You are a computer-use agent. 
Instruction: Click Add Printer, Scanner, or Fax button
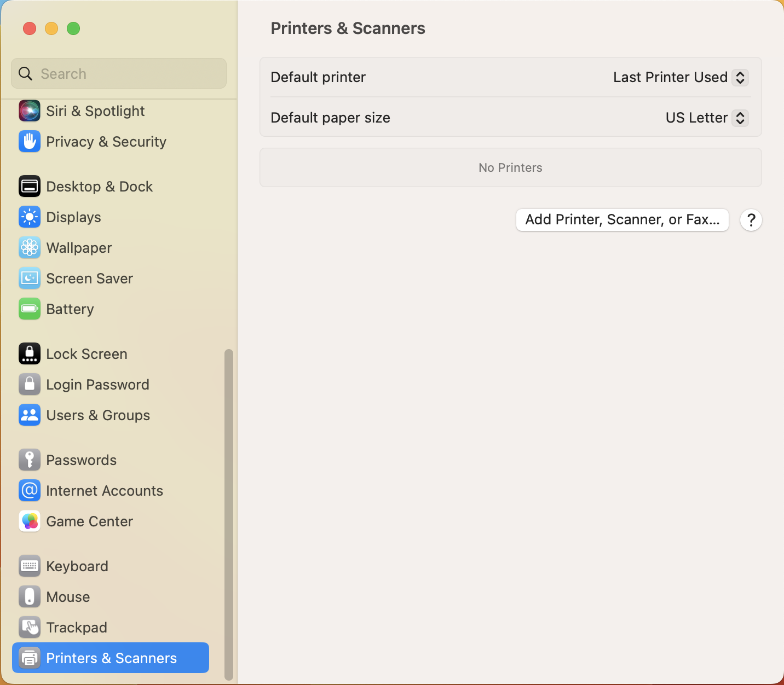[x=622, y=220]
